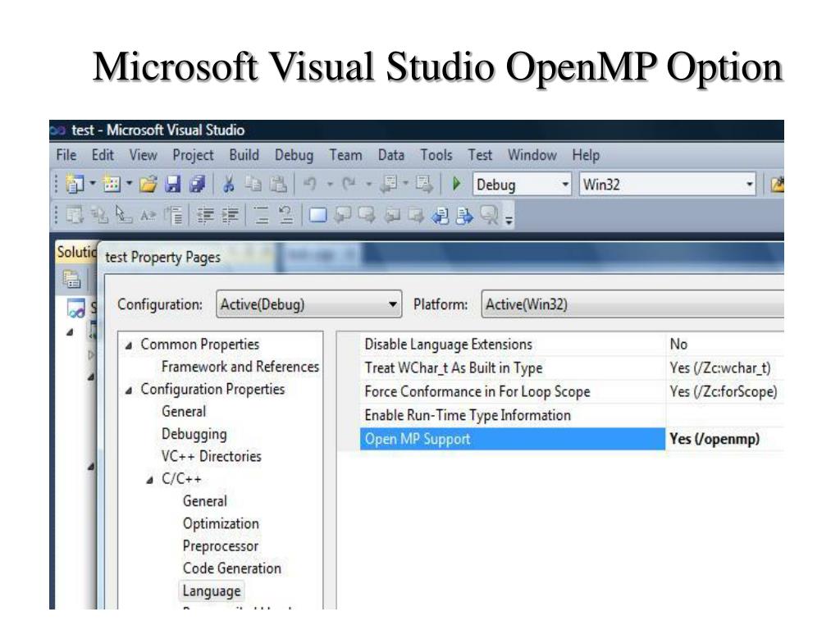Collapse the C/C++ tree node

(x=150, y=480)
